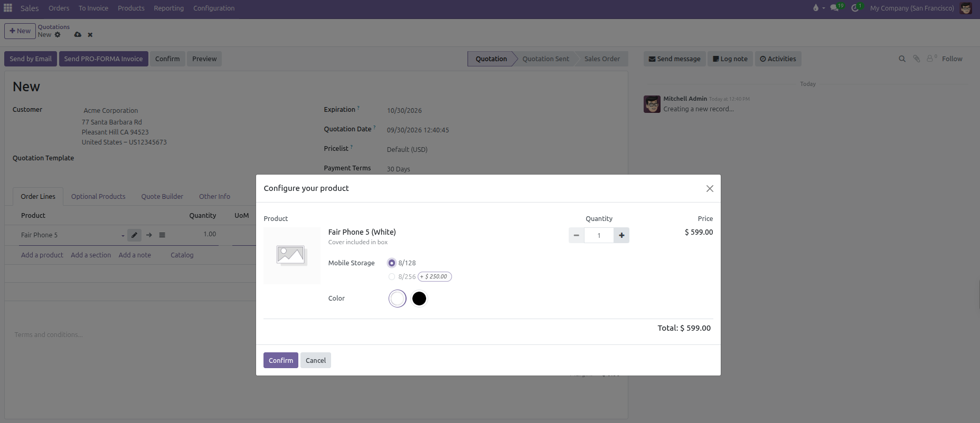The height and width of the screenshot is (423, 980).
Task: Expand the Fair Phone 5 product dropdown arrow
Action: [123, 236]
